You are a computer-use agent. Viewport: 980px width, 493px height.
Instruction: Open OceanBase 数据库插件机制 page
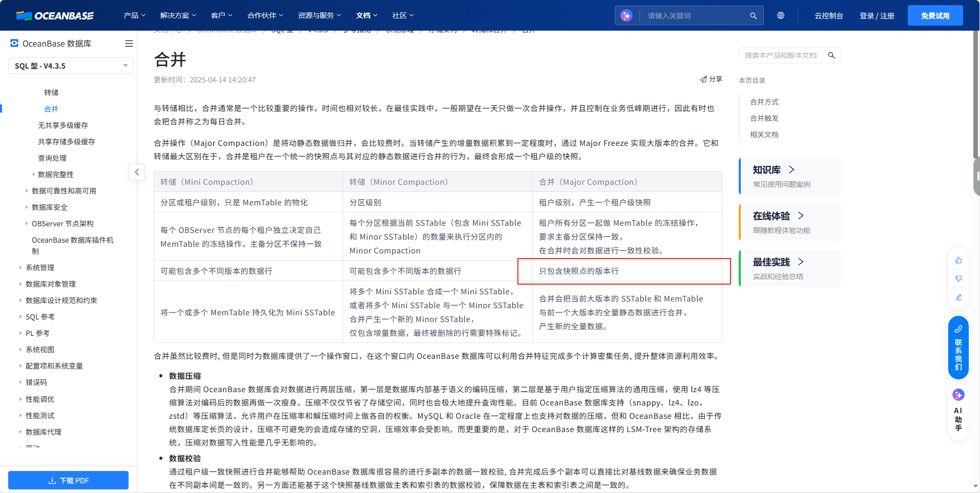[x=73, y=245]
